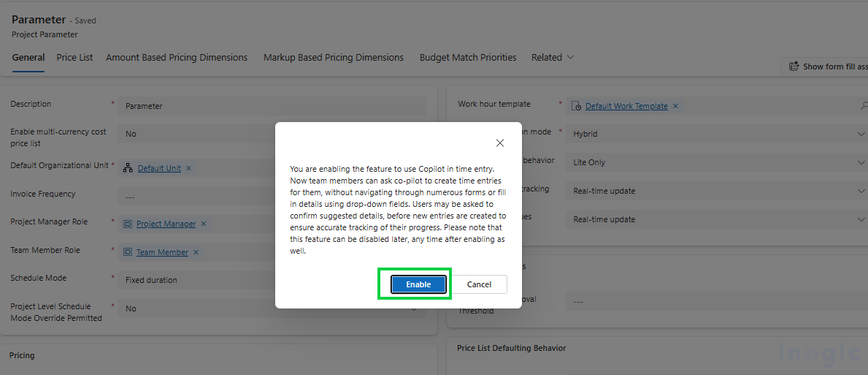Screen dimensions: 868x375
Task: Cancel the Copilot enable dialog
Action: 479,284
